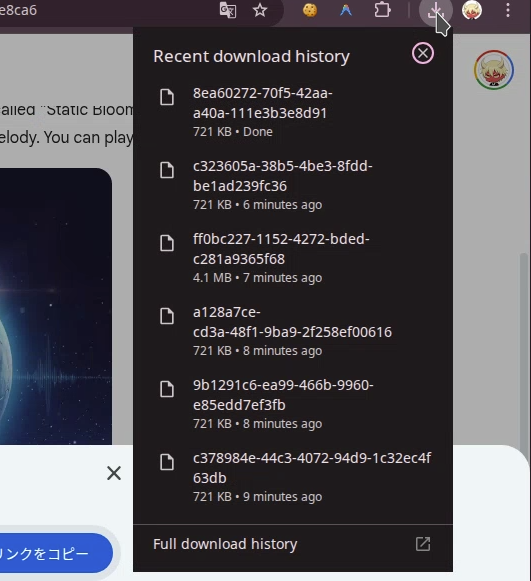Screen dimensions: 531x581
Task: Click the external-link icon beside Full download history
Action: coord(423,544)
